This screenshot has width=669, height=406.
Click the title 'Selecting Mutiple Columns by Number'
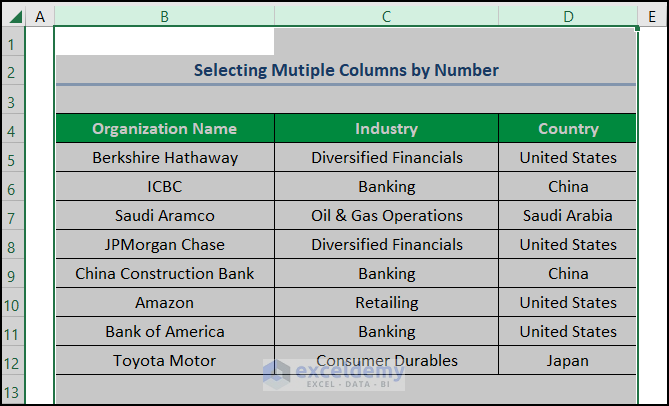[x=346, y=71]
